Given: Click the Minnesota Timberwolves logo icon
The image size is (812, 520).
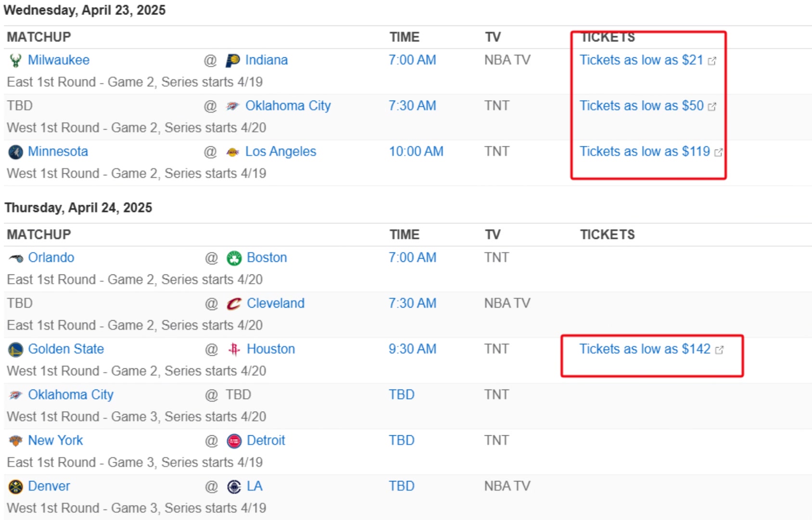Looking at the screenshot, I should [15, 152].
